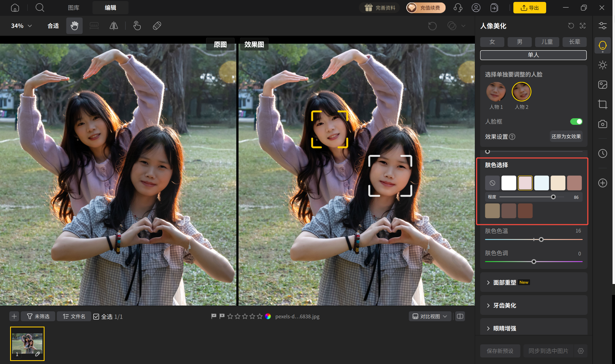Select the finger touch tool icon

[137, 26]
